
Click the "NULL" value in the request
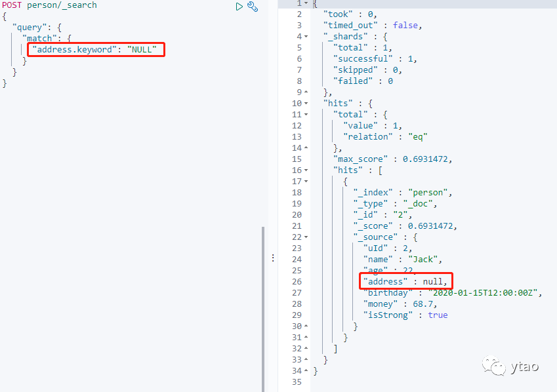point(142,49)
